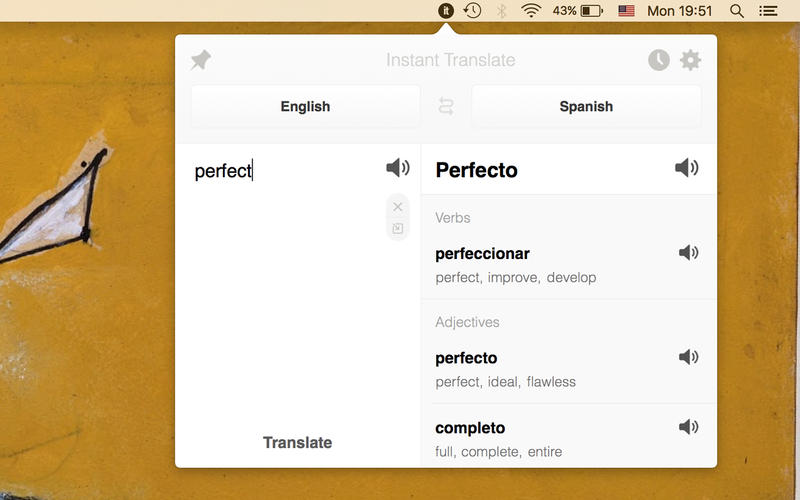
Task: Open Instant Translate settings gear
Action: click(x=690, y=60)
